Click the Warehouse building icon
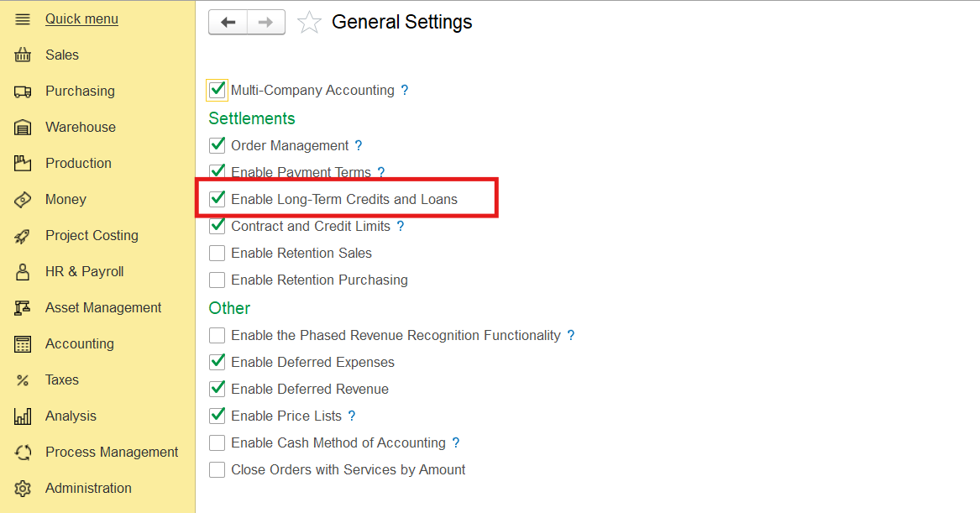The image size is (980, 513). coord(23,128)
